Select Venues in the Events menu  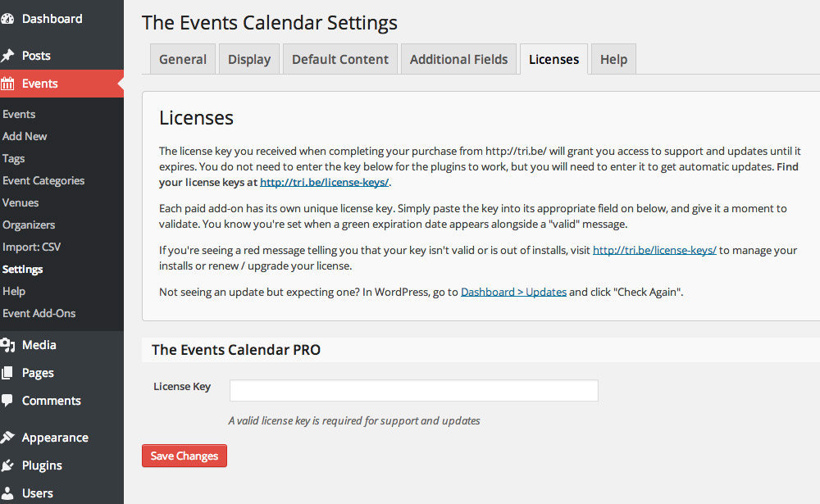tap(22, 202)
